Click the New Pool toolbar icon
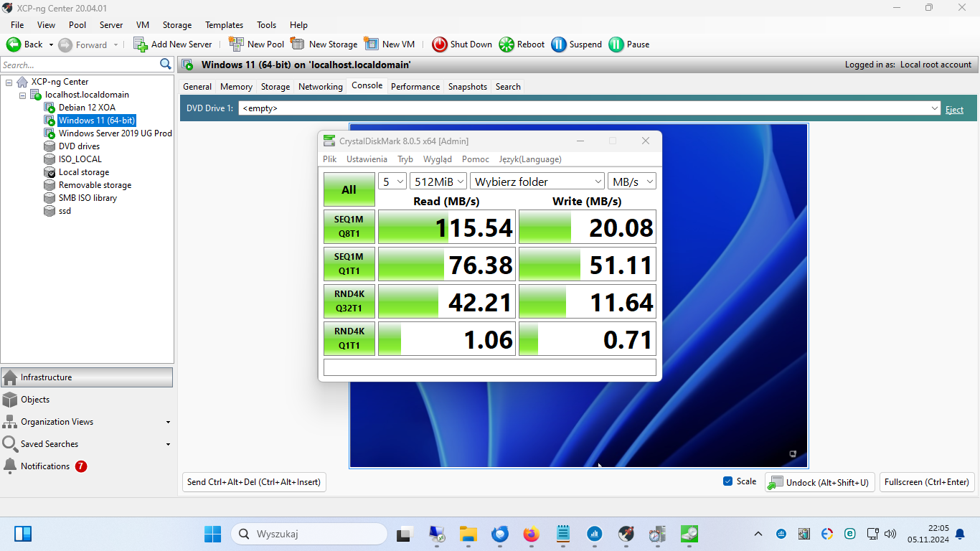This screenshot has height=551, width=980. 236,44
